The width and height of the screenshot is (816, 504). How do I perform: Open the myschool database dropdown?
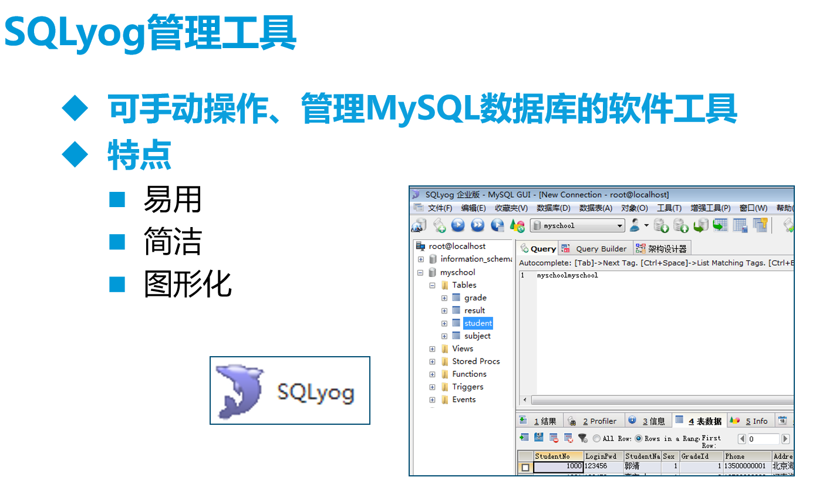coord(620,226)
